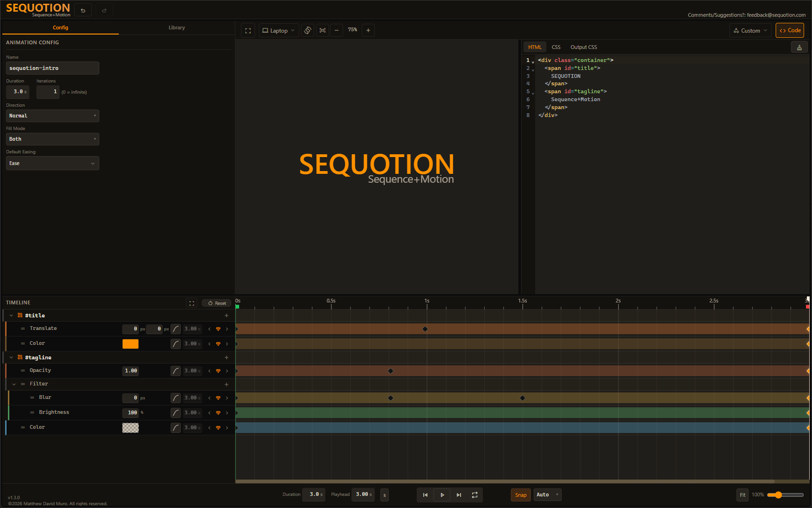Add a keyframe on the Opacity track
This screenshot has width=812, height=508.
coord(218,371)
